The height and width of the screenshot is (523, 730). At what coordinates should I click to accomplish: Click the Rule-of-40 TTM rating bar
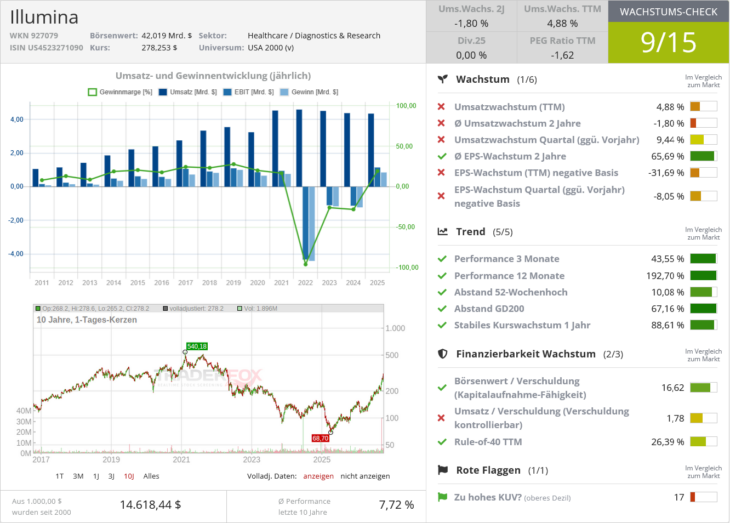703,441
